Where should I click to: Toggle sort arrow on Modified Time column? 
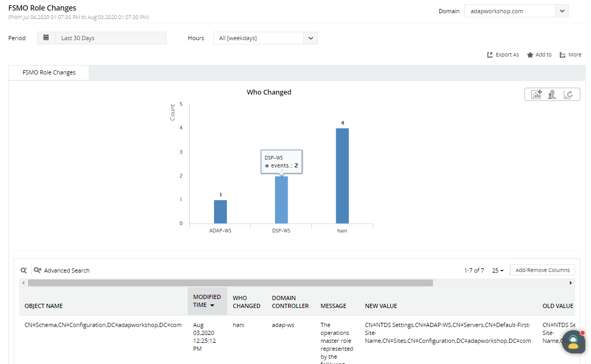tap(212, 305)
